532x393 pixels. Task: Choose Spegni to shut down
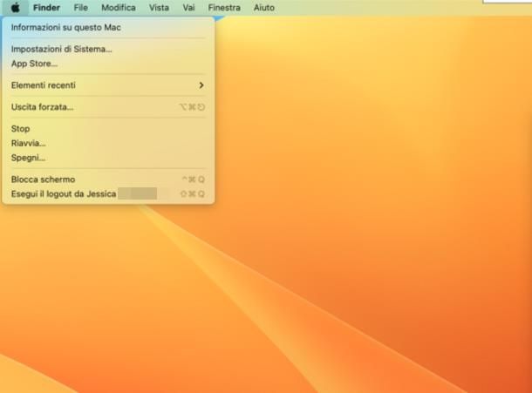(108, 158)
